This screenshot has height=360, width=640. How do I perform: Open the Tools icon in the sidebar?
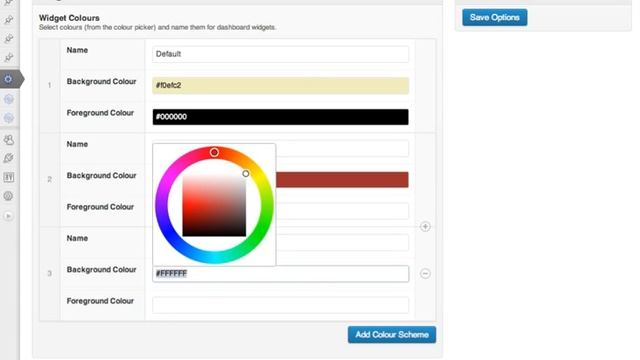click(9, 177)
